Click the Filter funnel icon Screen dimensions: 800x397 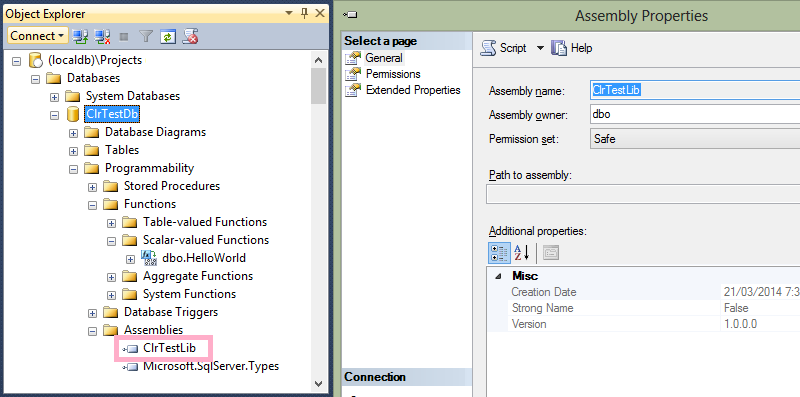coord(146,36)
